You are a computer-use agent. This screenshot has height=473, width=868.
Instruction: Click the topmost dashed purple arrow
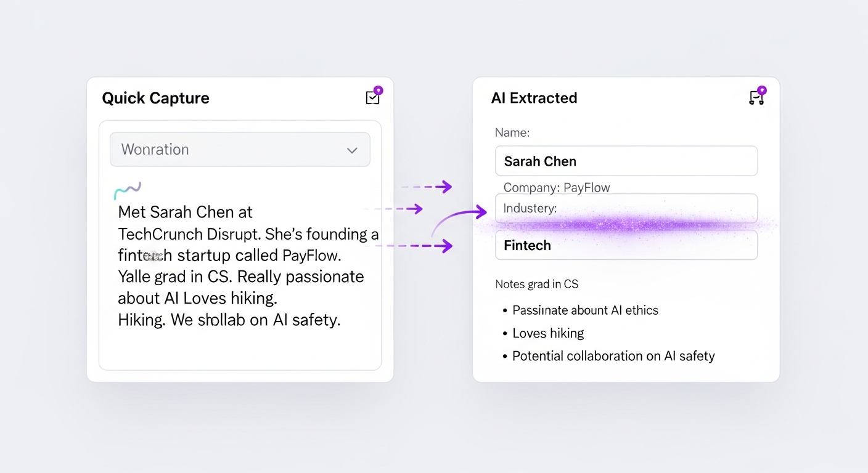point(427,186)
